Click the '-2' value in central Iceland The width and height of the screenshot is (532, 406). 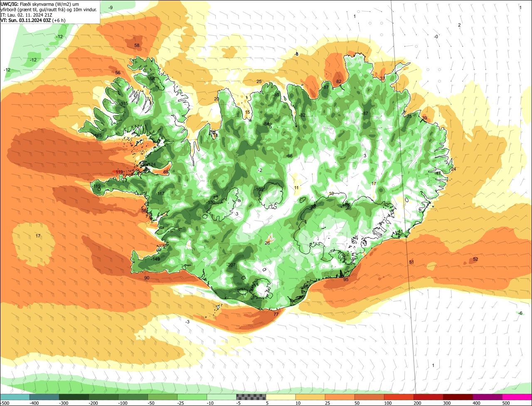coord(260,170)
